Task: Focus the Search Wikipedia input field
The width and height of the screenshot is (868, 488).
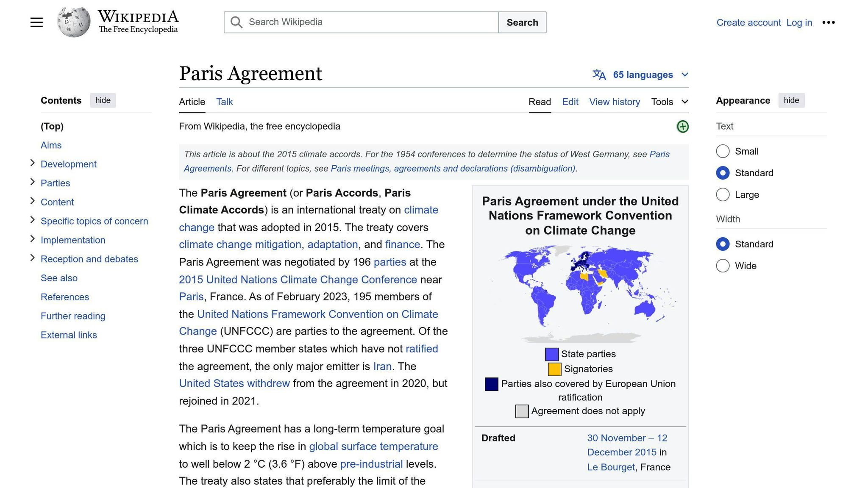Action: click(x=361, y=22)
